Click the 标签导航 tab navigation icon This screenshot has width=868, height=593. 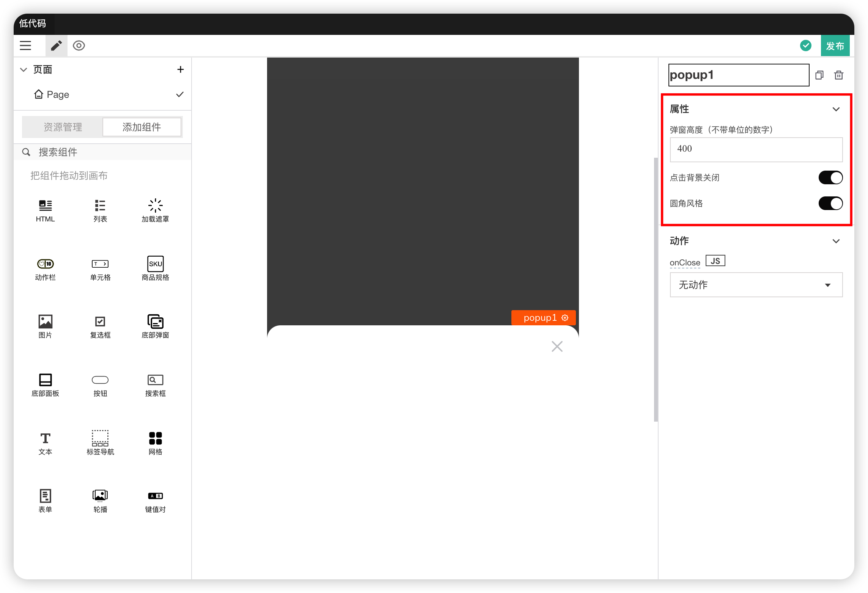click(x=100, y=438)
